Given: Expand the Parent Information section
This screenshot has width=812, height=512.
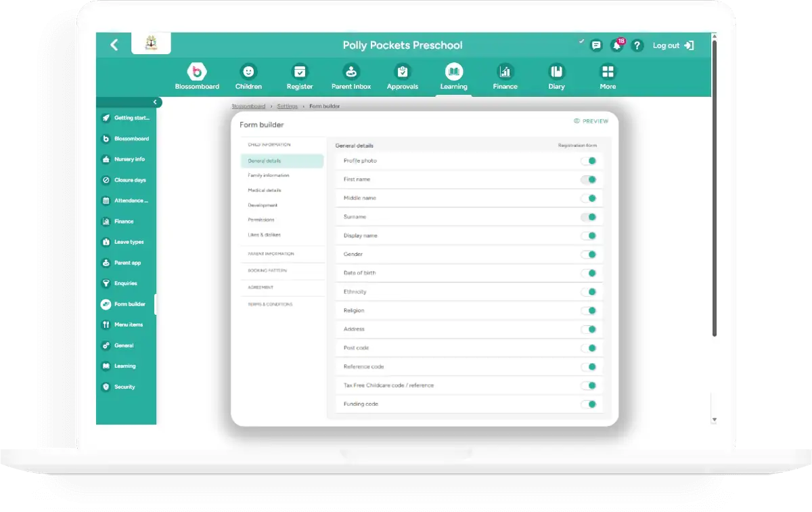Looking at the screenshot, I should pyautogui.click(x=271, y=254).
